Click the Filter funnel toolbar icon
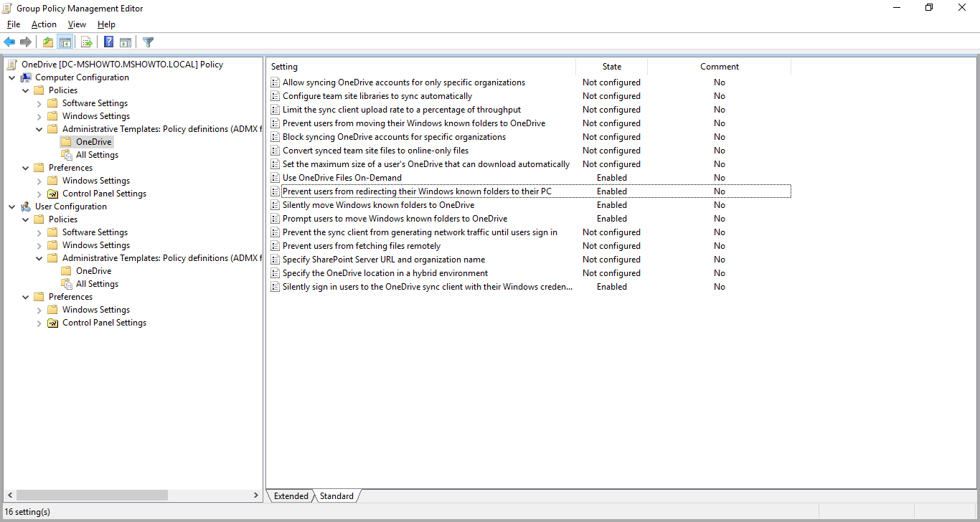 [x=148, y=42]
